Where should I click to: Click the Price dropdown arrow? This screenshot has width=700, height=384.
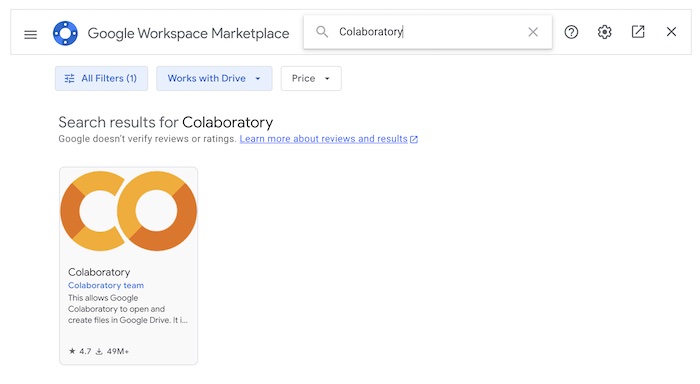click(x=327, y=79)
